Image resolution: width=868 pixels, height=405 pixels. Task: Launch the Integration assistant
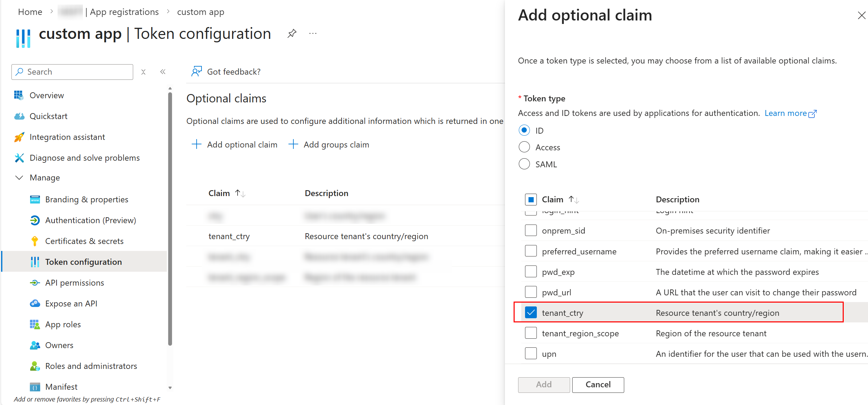click(67, 137)
